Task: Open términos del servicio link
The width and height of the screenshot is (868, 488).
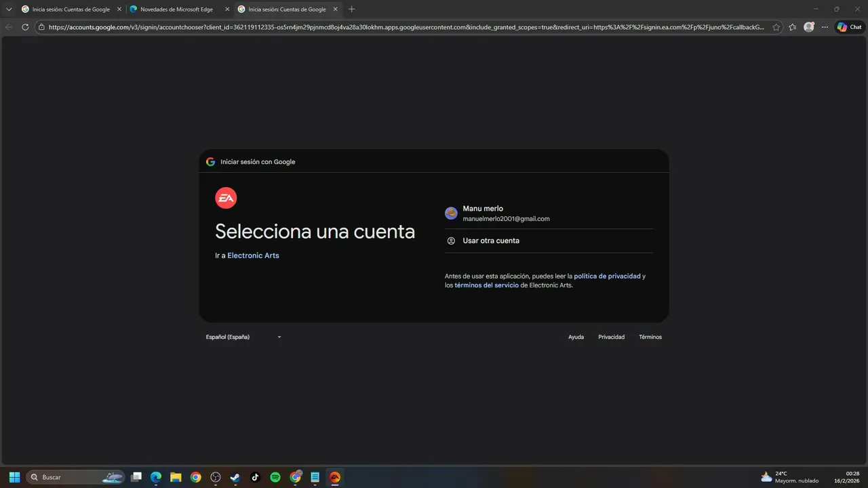Action: (x=486, y=285)
